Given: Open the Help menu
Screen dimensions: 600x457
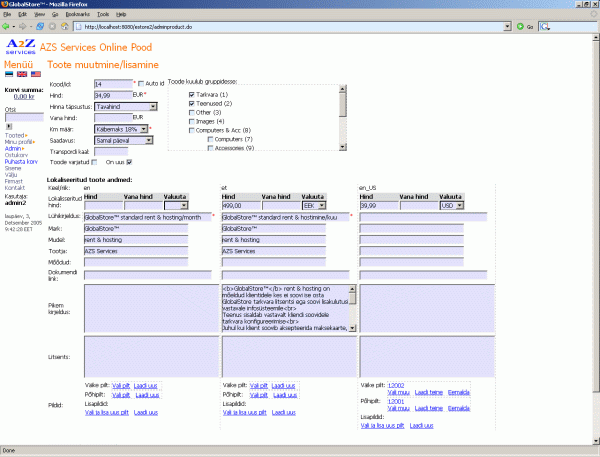Looking at the screenshot, I should tap(121, 14).
